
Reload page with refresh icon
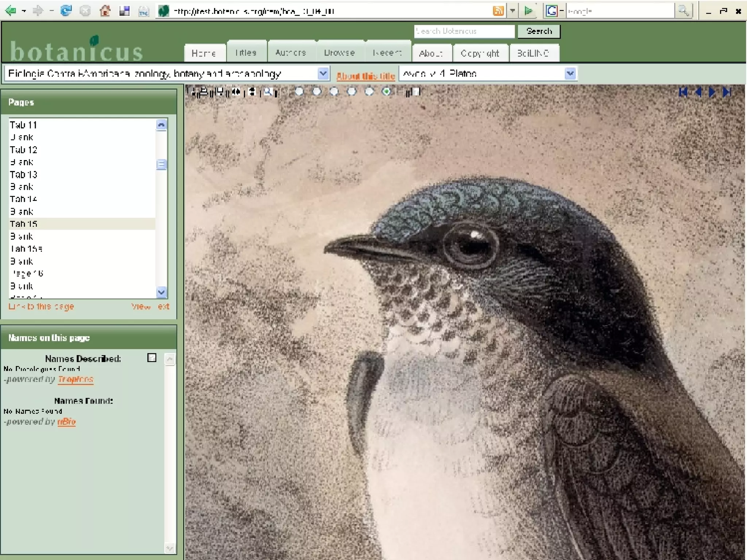[66, 11]
